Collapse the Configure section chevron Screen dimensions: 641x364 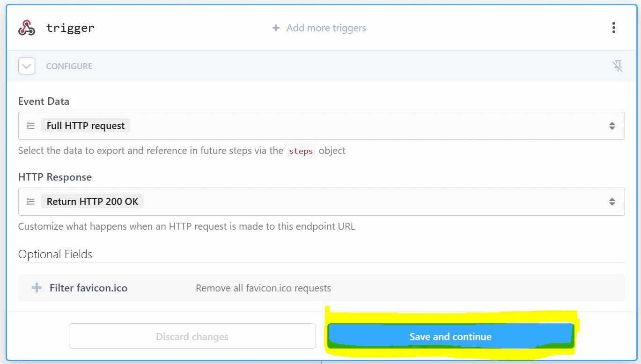(x=27, y=66)
